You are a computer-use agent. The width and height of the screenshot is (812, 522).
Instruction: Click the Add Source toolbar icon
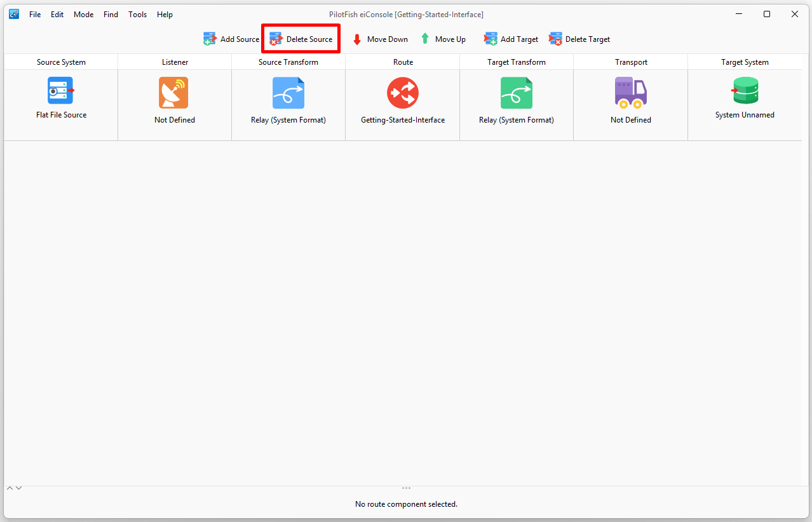(210, 39)
